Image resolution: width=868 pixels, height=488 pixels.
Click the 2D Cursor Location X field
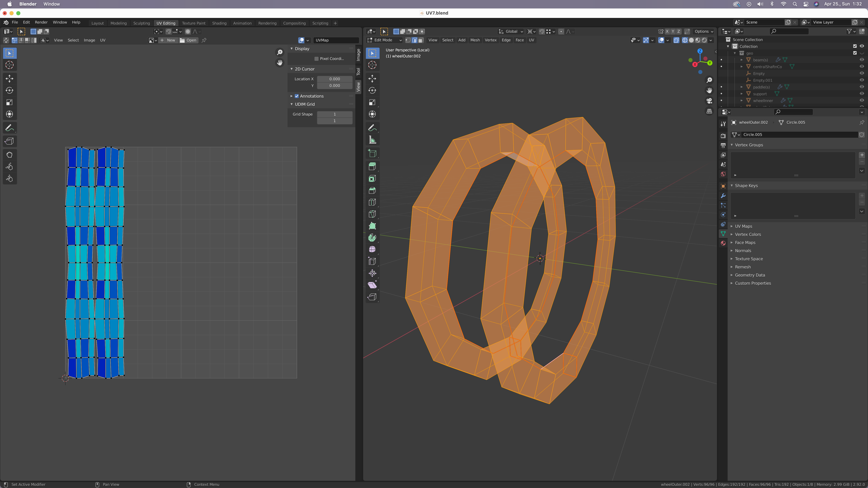[x=334, y=79]
